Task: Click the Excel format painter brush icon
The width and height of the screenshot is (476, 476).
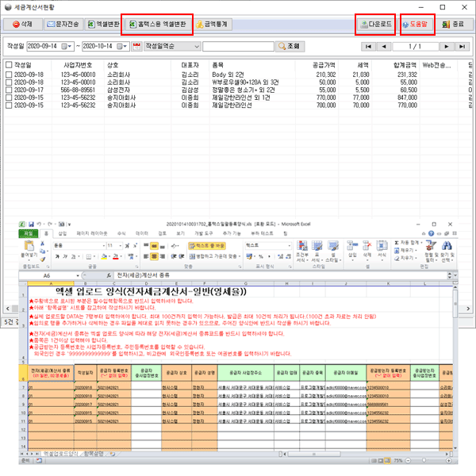Action: 43,259
